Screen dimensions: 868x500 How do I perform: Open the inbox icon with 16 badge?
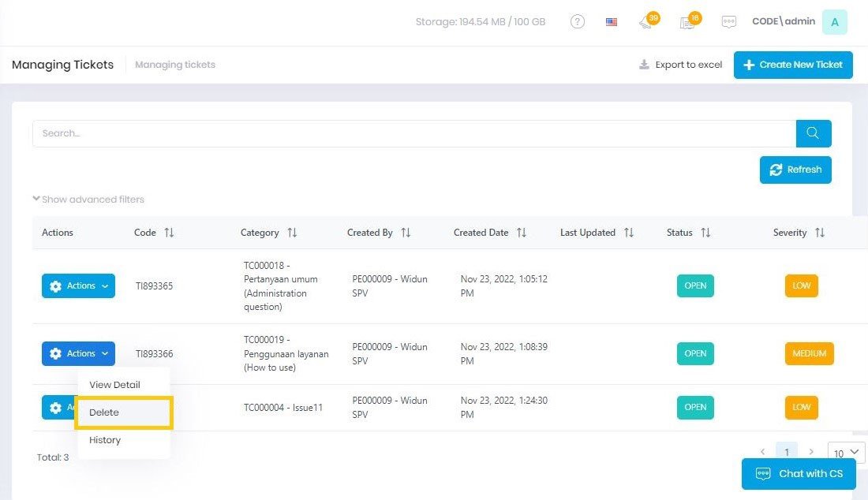pos(688,22)
